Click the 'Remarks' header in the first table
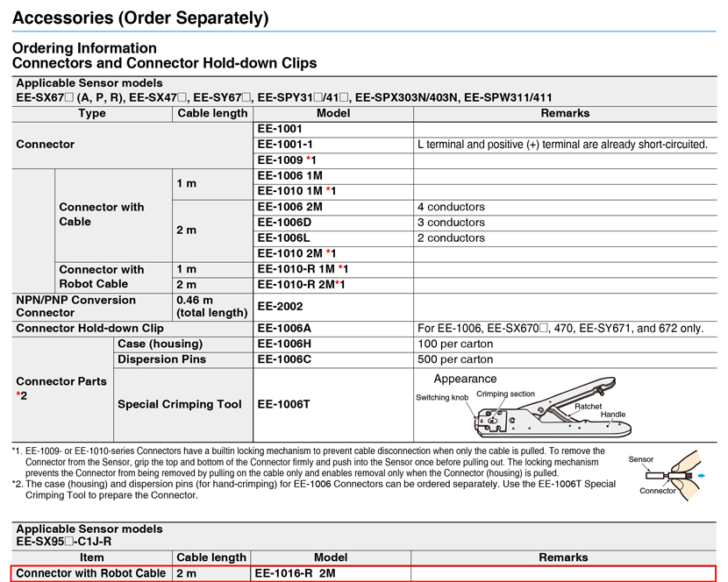The width and height of the screenshot is (728, 582). pos(565,114)
